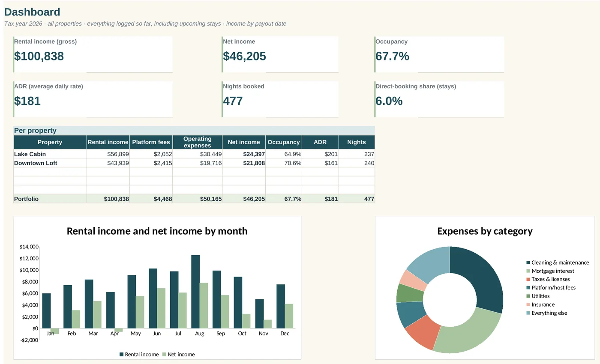
Task: Click Lake Cabin occupancy 64.9%
Action: 293,154
